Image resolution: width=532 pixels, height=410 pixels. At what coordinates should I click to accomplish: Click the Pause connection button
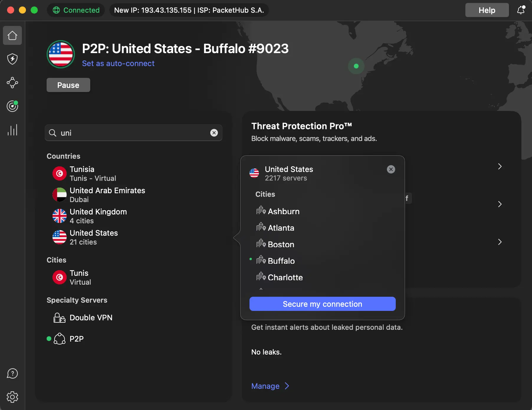(68, 85)
